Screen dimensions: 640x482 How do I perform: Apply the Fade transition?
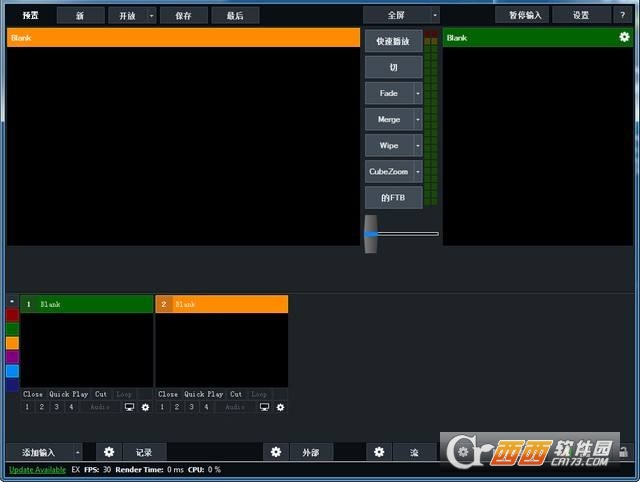tap(389, 93)
